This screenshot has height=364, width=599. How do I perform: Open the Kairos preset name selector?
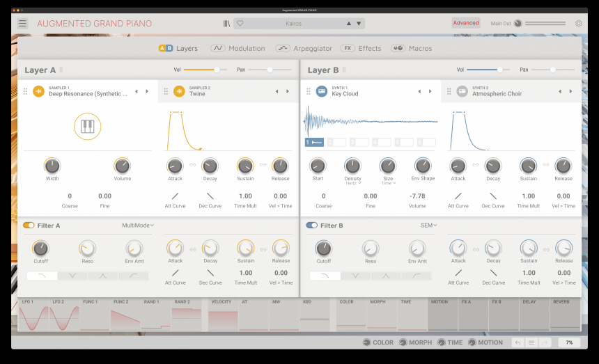(293, 23)
